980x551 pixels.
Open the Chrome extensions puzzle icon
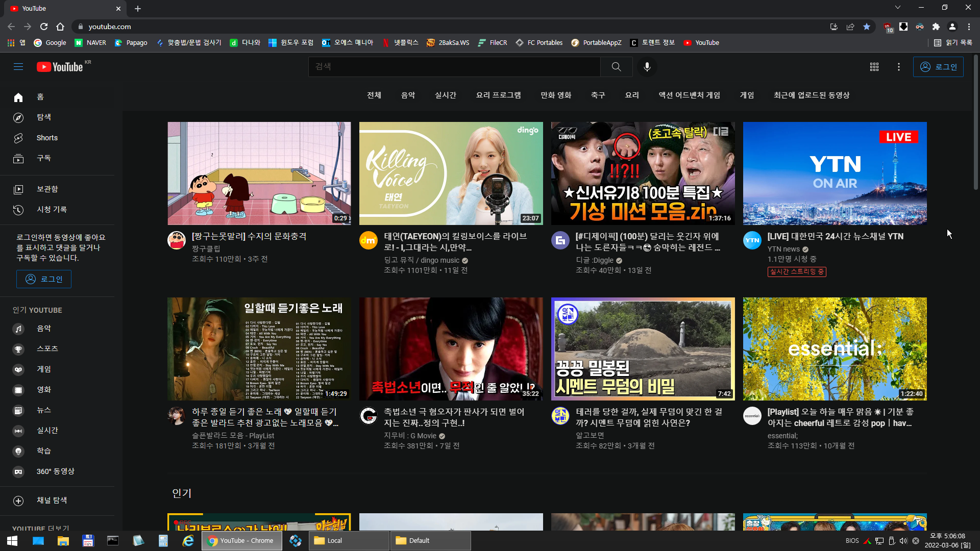pyautogui.click(x=936, y=27)
